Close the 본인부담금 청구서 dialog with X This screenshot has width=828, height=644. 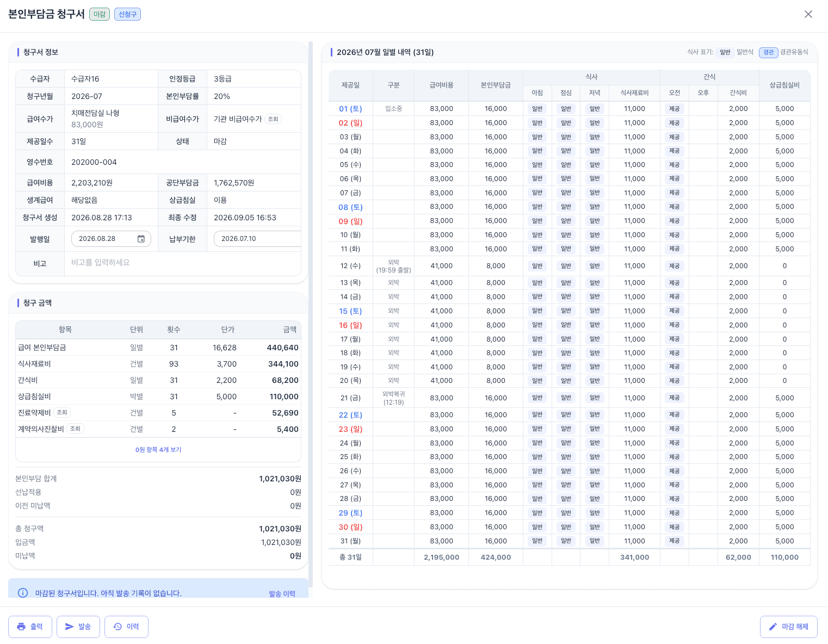[x=808, y=14]
